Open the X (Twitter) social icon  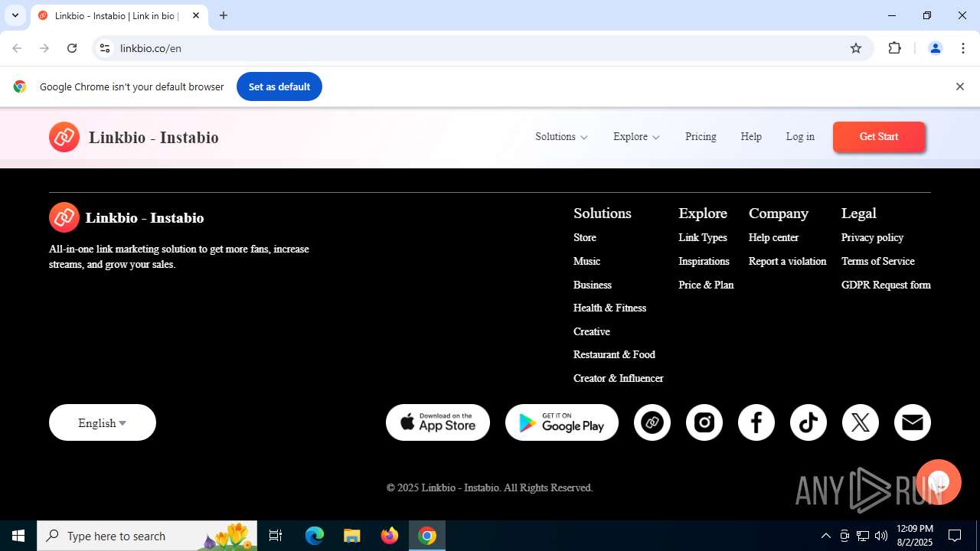tap(861, 422)
